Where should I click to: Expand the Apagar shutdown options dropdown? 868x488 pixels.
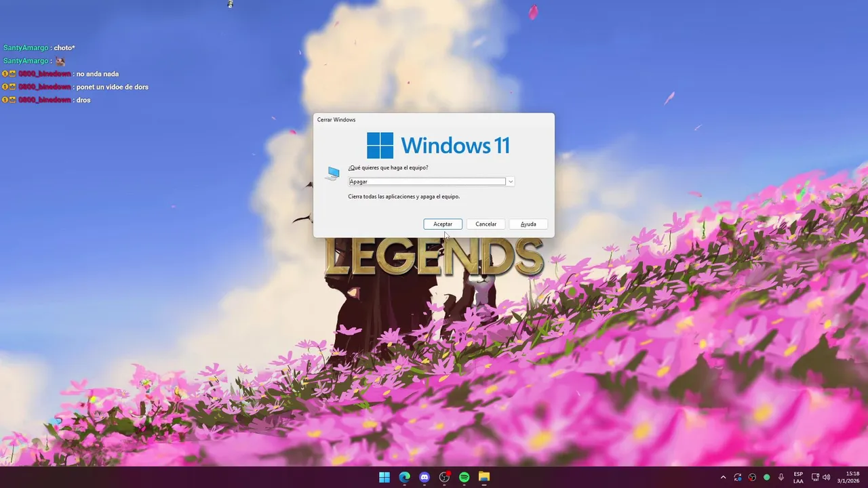[x=511, y=182]
